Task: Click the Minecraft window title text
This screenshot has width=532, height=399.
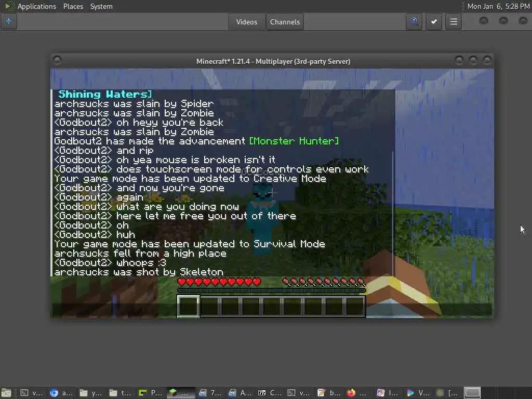Action: pyautogui.click(x=273, y=61)
